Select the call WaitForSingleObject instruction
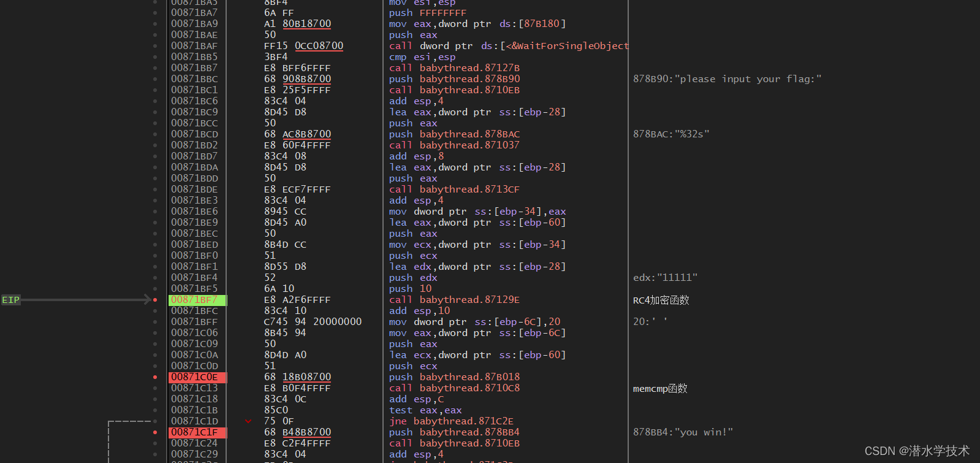Viewport: 980px width, 463px height. coord(509,46)
